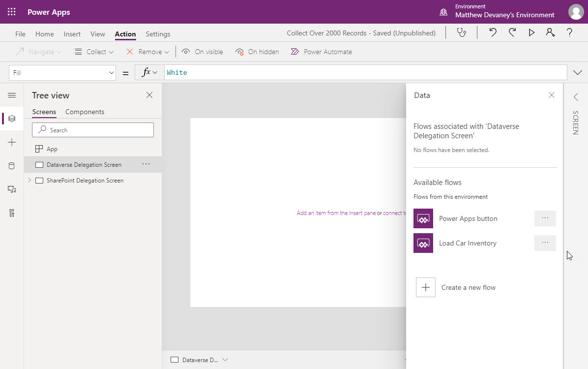This screenshot has height=369, width=588.
Task: Run the App checker
Action: tap(461, 32)
